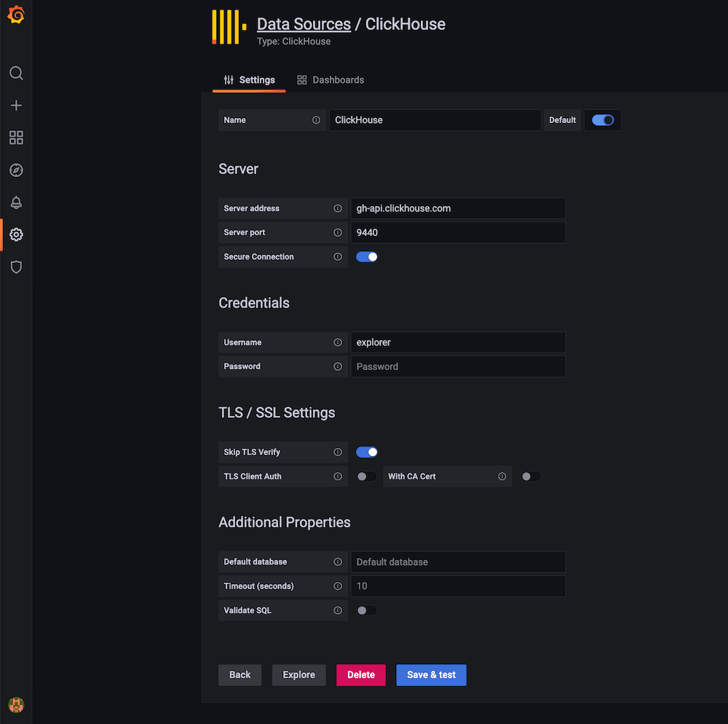
Task: Click the info icon next to Name
Action: (x=316, y=120)
